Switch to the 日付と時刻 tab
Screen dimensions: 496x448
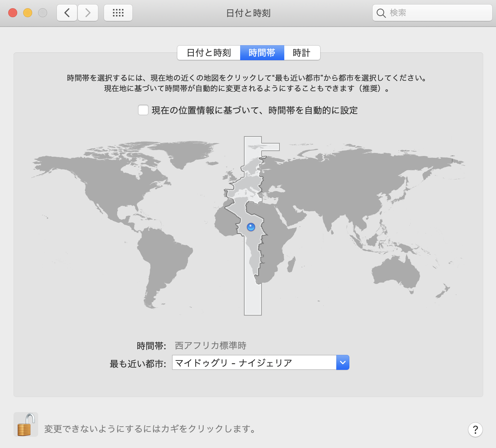[x=208, y=53]
